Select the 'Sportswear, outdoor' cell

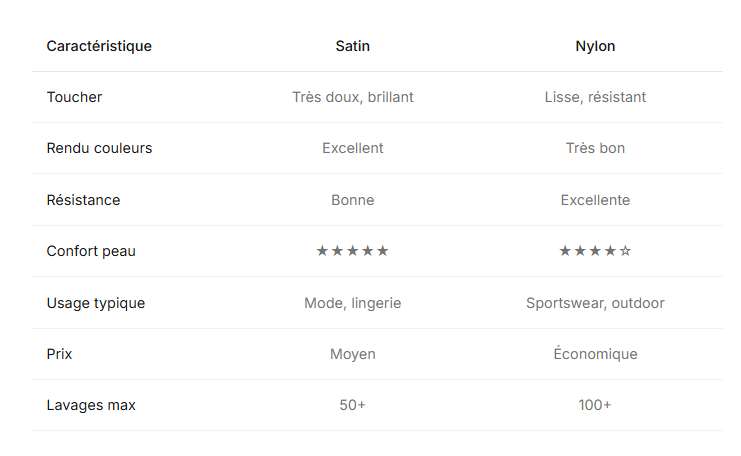[595, 303]
